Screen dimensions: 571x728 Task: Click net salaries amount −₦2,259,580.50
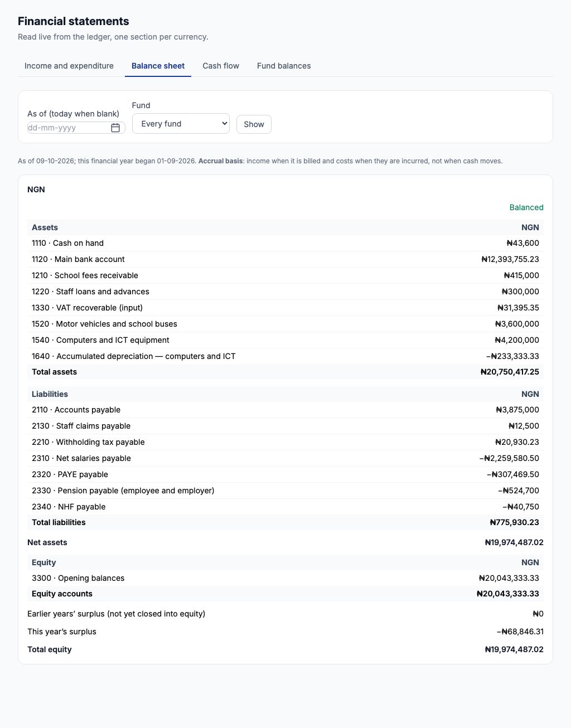[x=509, y=458]
